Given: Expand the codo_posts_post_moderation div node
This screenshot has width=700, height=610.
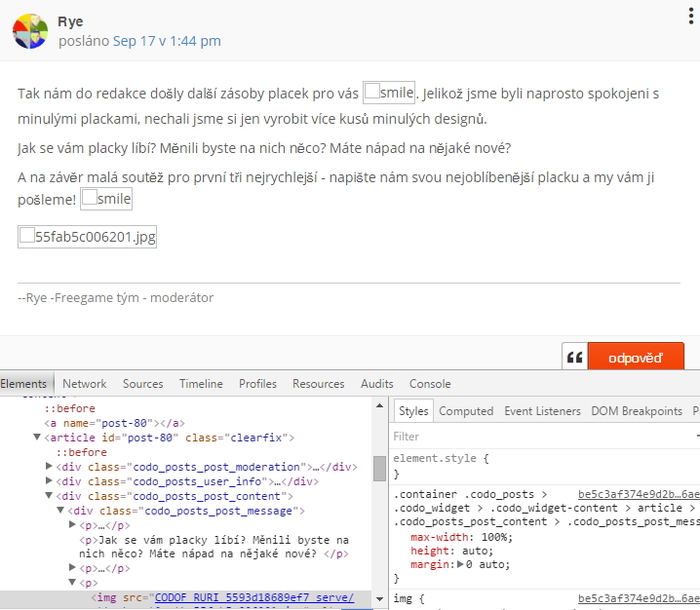Looking at the screenshot, I should 49,467.
